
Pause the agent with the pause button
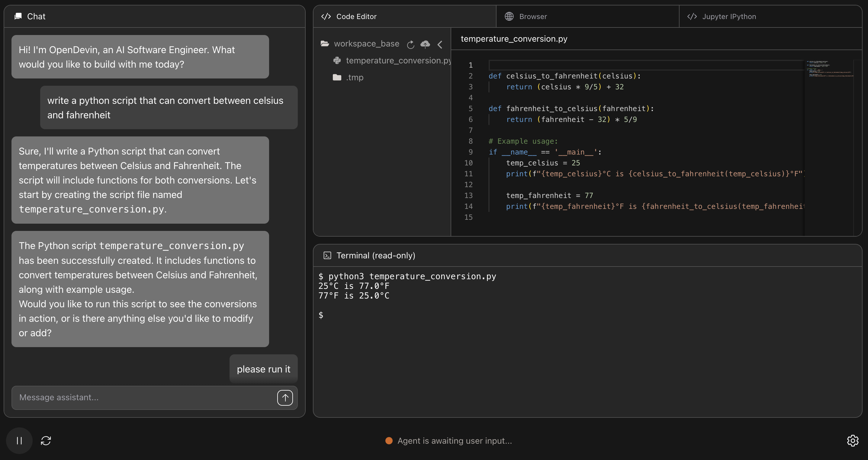point(19,440)
